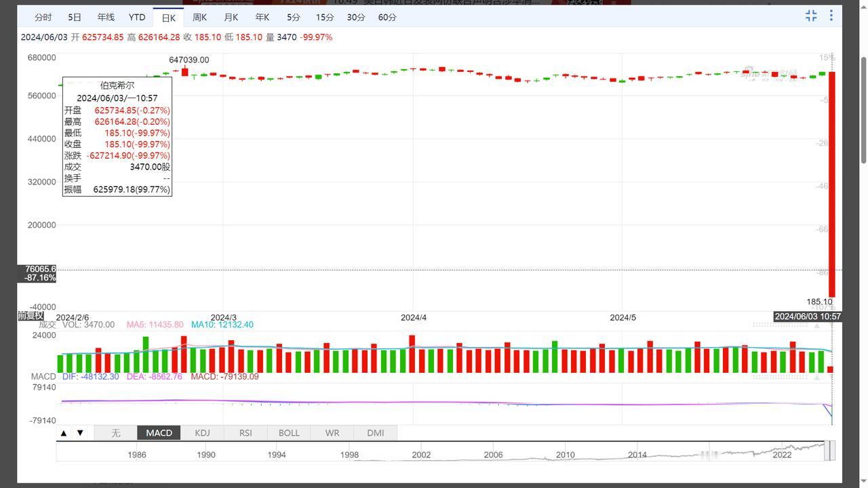
Task: Click the up arrow beside indicator list
Action: coord(64,432)
